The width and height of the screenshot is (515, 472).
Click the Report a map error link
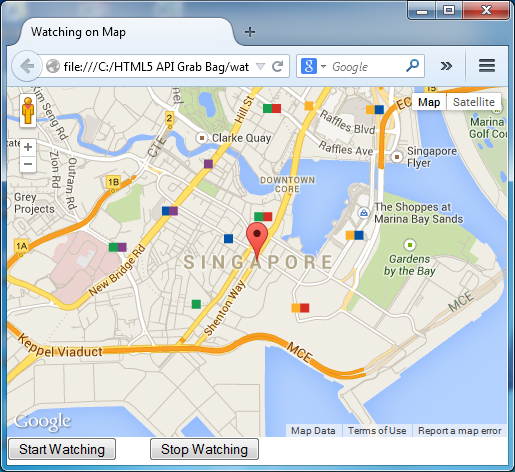click(460, 431)
